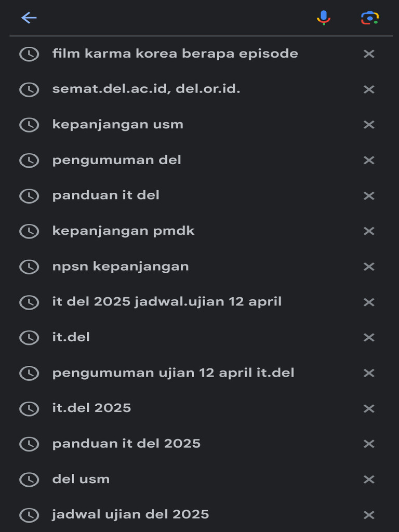The width and height of the screenshot is (399, 532).
Task: Remove the 'del usm' suggestion
Action: pos(369,479)
